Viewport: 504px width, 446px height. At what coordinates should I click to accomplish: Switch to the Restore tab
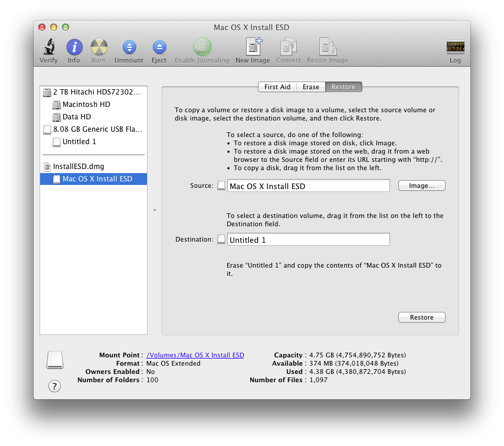point(343,87)
